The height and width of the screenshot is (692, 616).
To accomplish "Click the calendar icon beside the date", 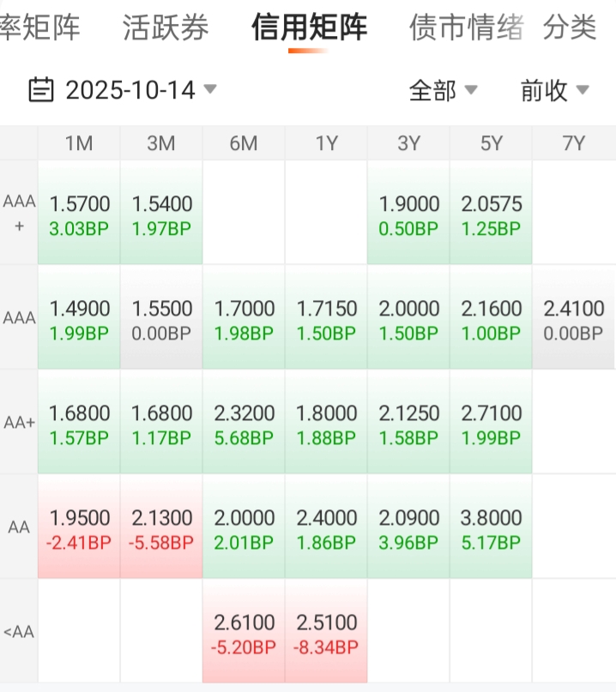I will pyautogui.click(x=41, y=89).
